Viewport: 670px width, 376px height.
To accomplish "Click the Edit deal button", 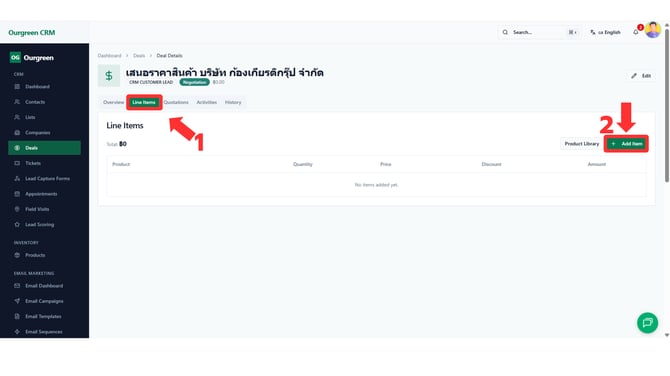I will pyautogui.click(x=641, y=76).
